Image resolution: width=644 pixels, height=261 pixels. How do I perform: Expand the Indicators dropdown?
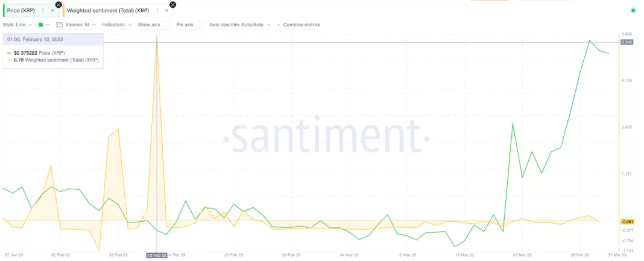116,25
